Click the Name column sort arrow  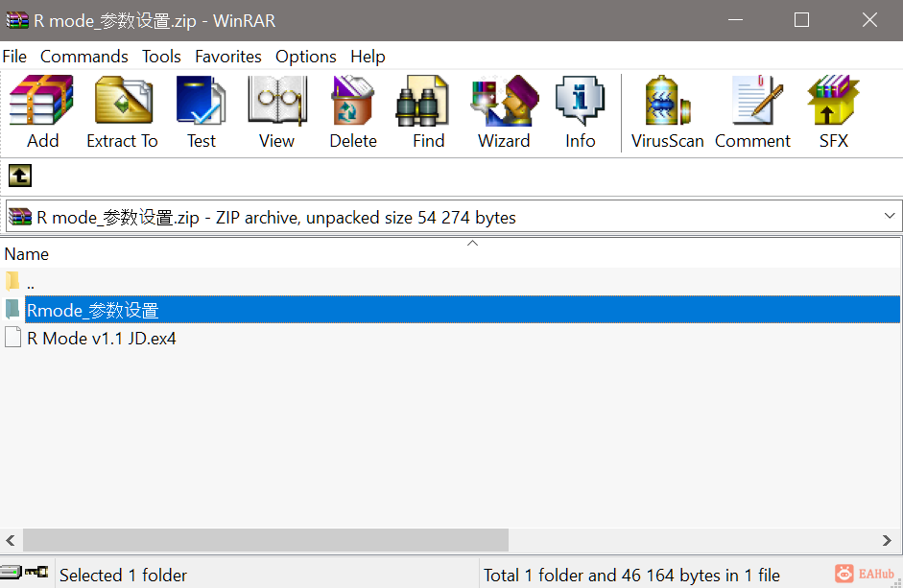point(472,243)
